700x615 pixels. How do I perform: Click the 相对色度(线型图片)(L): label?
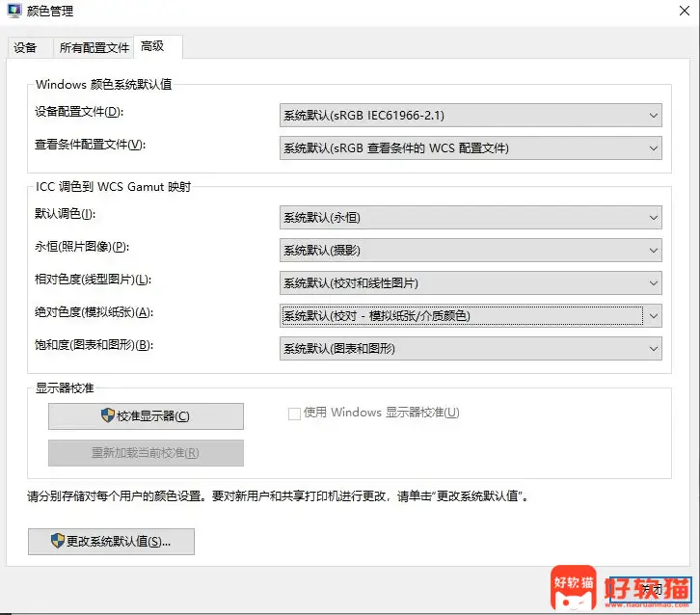tap(94, 280)
